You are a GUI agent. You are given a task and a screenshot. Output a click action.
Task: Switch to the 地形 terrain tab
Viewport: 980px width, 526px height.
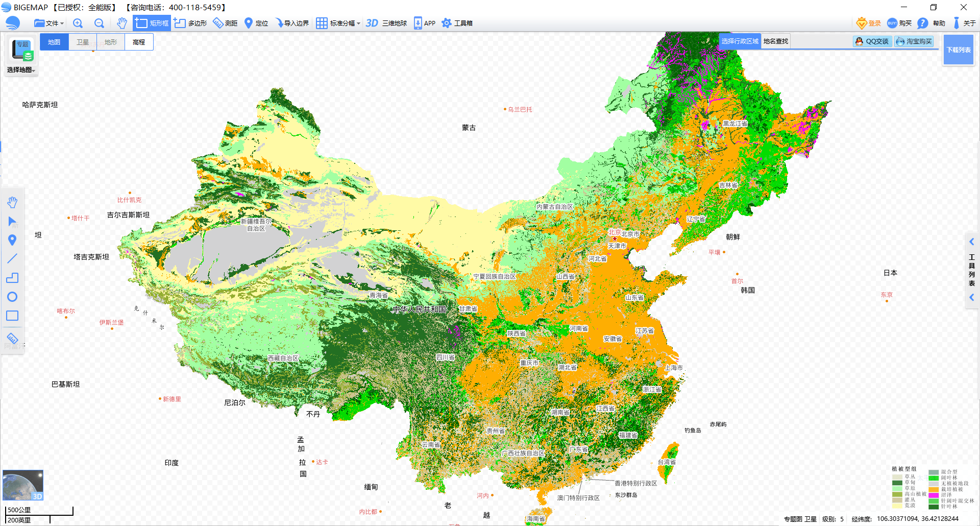click(x=111, y=42)
